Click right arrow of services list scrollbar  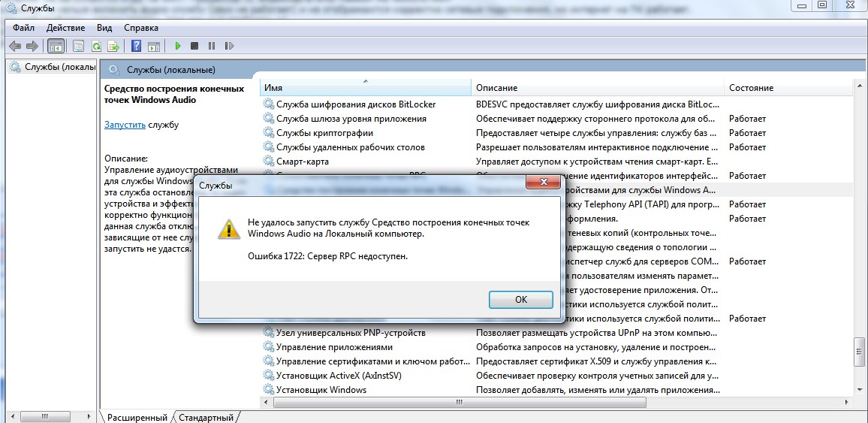(x=848, y=402)
